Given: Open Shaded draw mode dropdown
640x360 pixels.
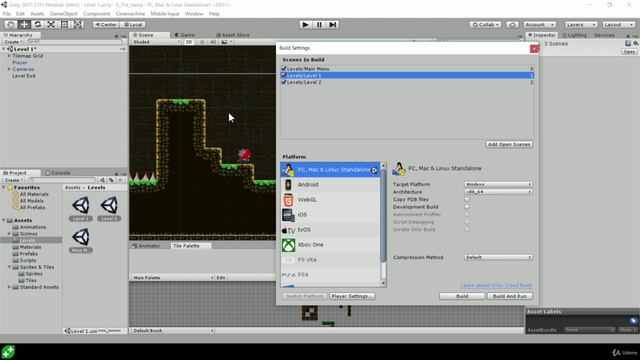Looking at the screenshot, I should click(156, 42).
